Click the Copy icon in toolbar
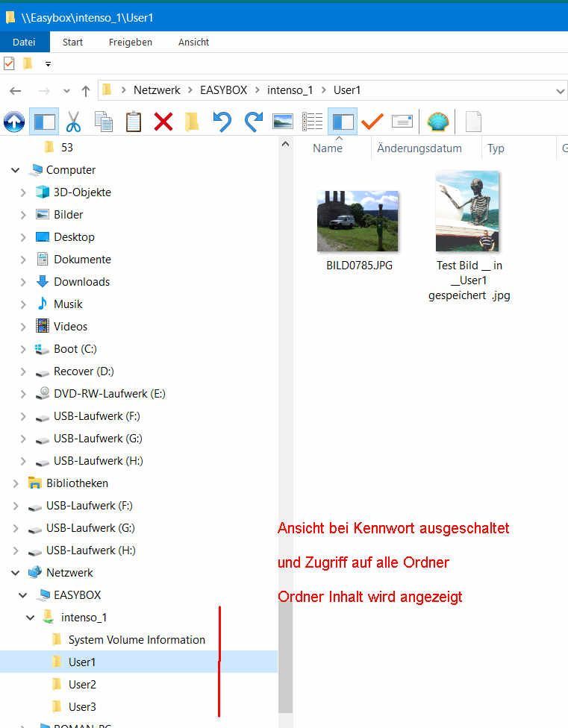 (104, 122)
